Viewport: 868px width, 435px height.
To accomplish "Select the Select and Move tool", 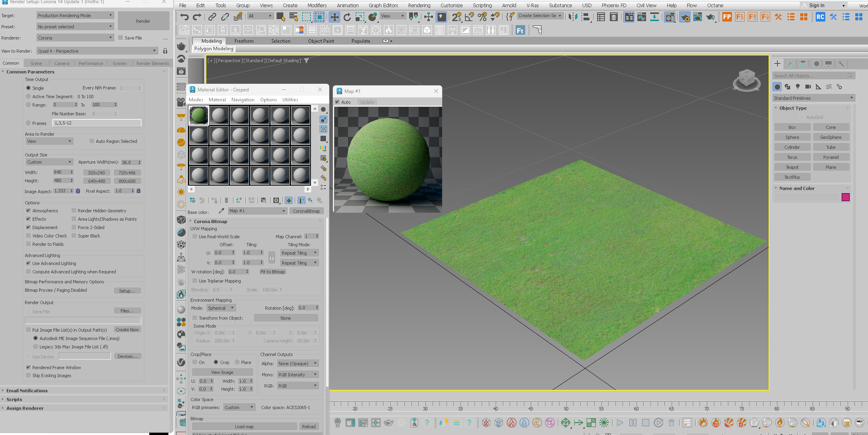I will pyautogui.click(x=334, y=17).
